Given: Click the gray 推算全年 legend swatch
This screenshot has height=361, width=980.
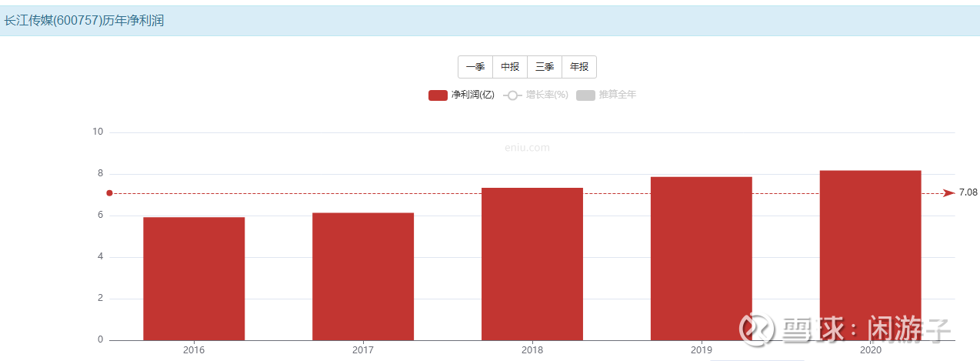Looking at the screenshot, I should pos(585,95).
